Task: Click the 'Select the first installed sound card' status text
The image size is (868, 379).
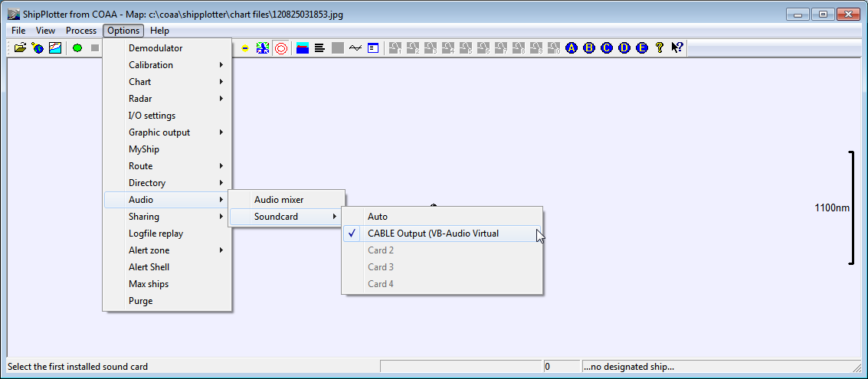Action: pos(77,366)
